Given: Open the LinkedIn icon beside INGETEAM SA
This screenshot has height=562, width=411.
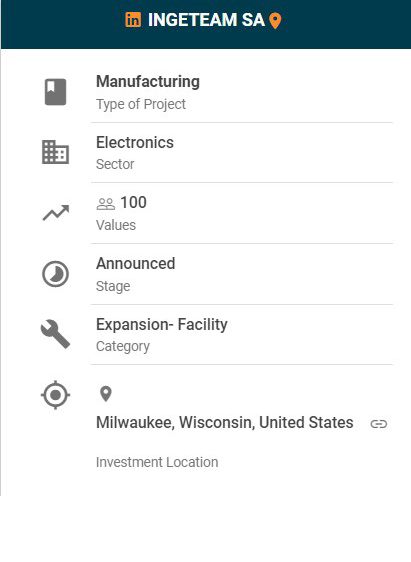Looking at the screenshot, I should pyautogui.click(x=133, y=20).
